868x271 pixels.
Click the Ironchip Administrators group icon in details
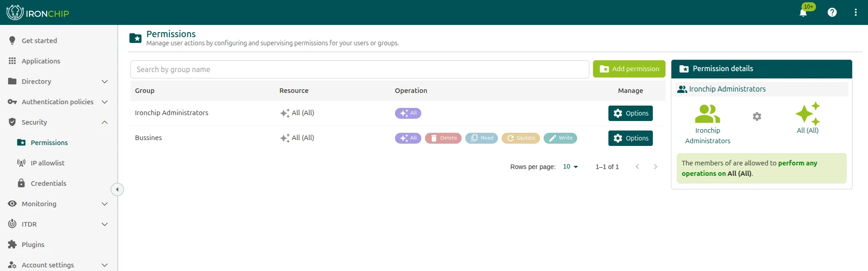click(708, 114)
